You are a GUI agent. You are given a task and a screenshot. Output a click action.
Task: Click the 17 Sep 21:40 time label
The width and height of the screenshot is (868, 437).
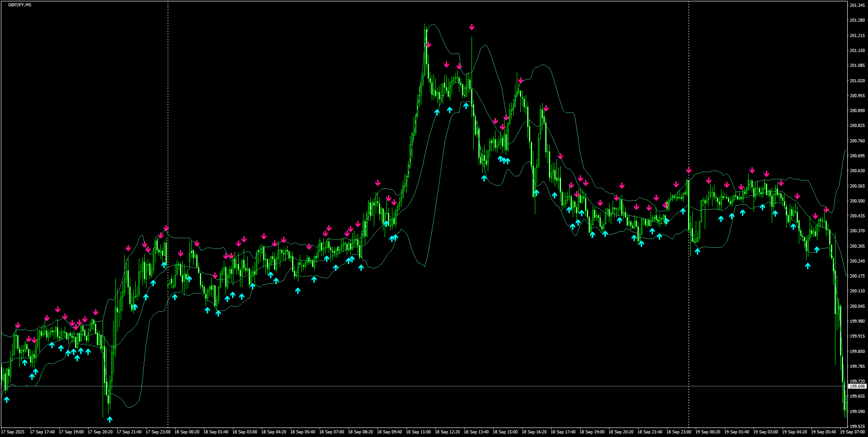(129, 432)
